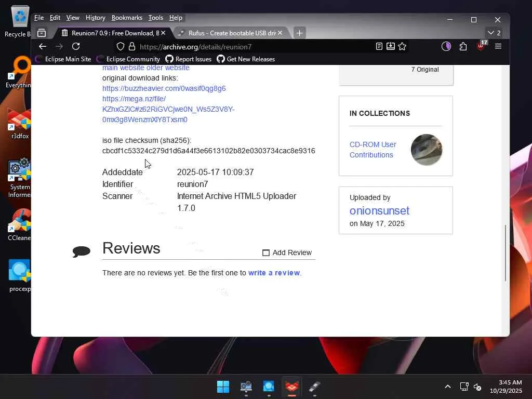532x399 pixels.
Task: Open Rufus USB icon in taskbar
Action: tap(314, 387)
